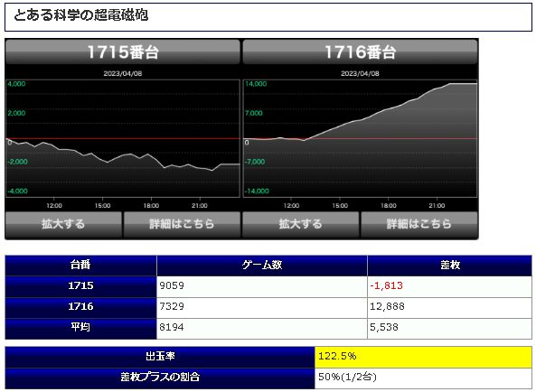The height and width of the screenshot is (392, 536).
Task: Click the 1715 row label
Action: pos(80,286)
